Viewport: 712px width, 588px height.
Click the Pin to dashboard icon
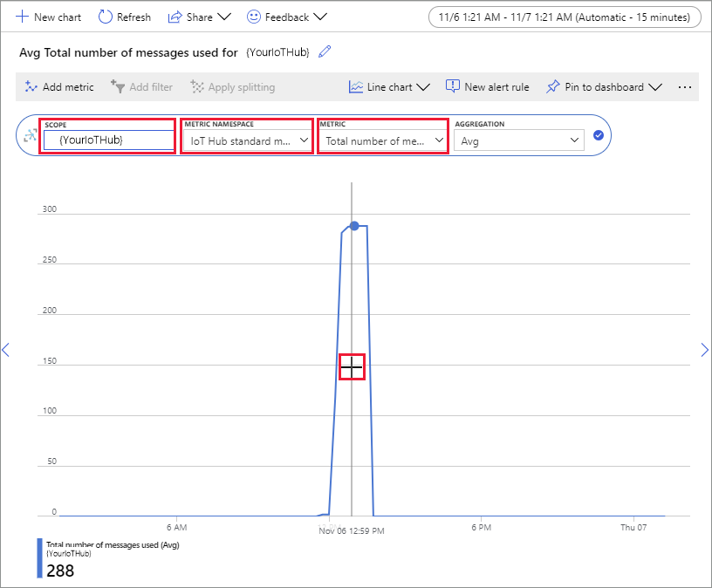click(x=552, y=86)
